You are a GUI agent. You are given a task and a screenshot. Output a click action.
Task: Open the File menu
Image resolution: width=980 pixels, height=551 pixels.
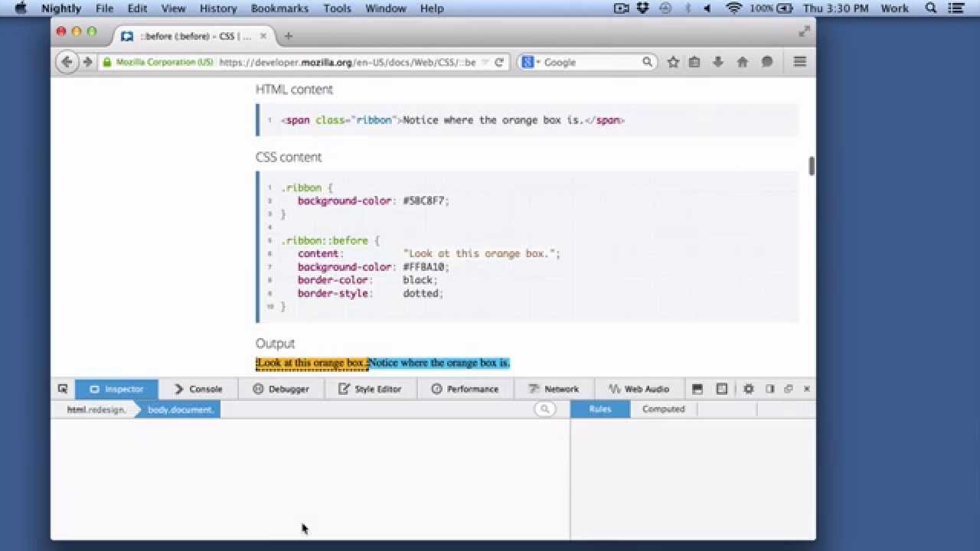(x=105, y=8)
